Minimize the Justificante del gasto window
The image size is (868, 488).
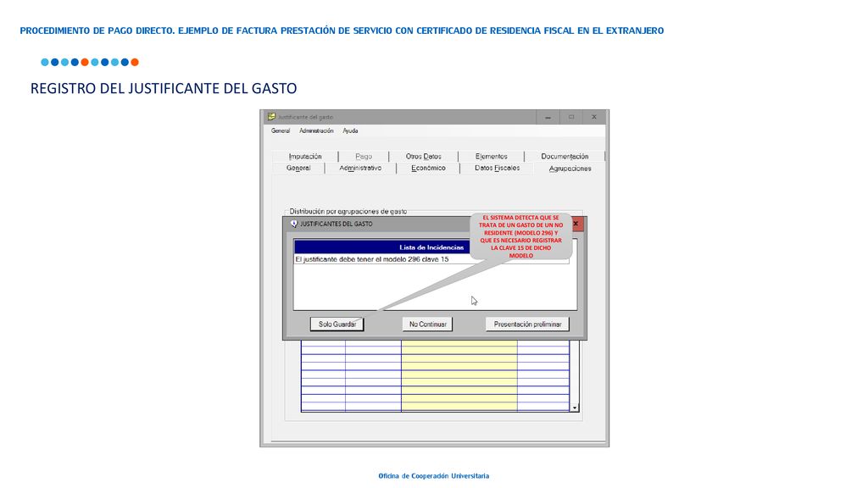coord(548,117)
